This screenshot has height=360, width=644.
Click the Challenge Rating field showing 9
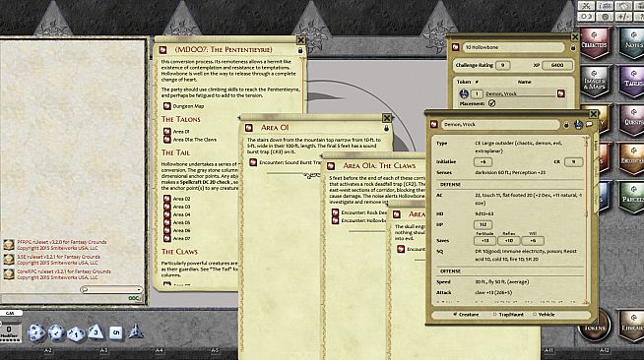tap(503, 65)
